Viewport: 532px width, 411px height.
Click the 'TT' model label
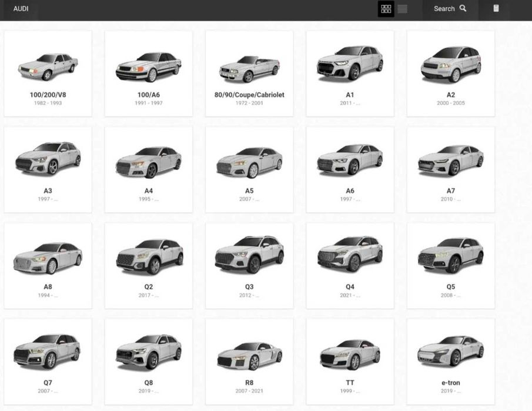click(350, 383)
